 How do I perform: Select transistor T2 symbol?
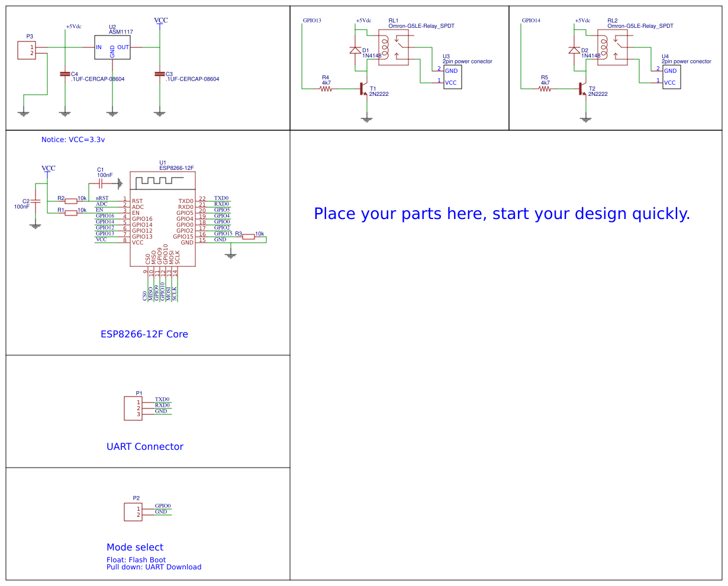pos(582,89)
